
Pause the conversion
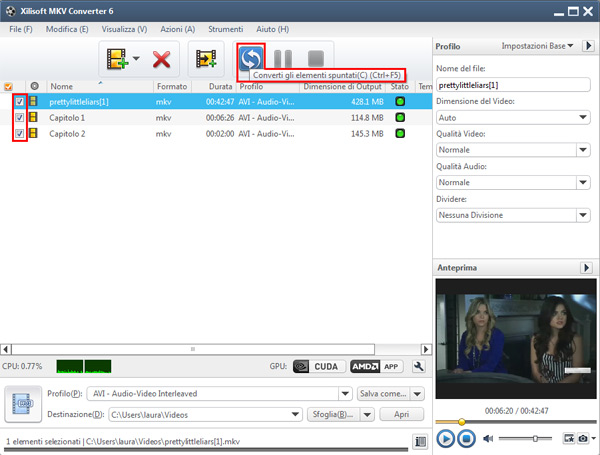point(283,59)
